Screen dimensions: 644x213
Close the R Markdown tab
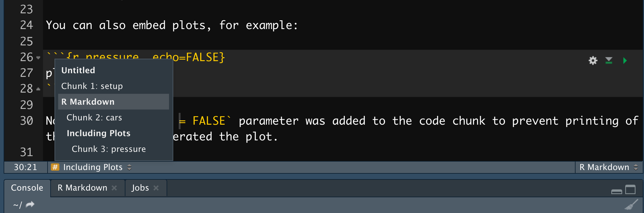click(x=114, y=188)
